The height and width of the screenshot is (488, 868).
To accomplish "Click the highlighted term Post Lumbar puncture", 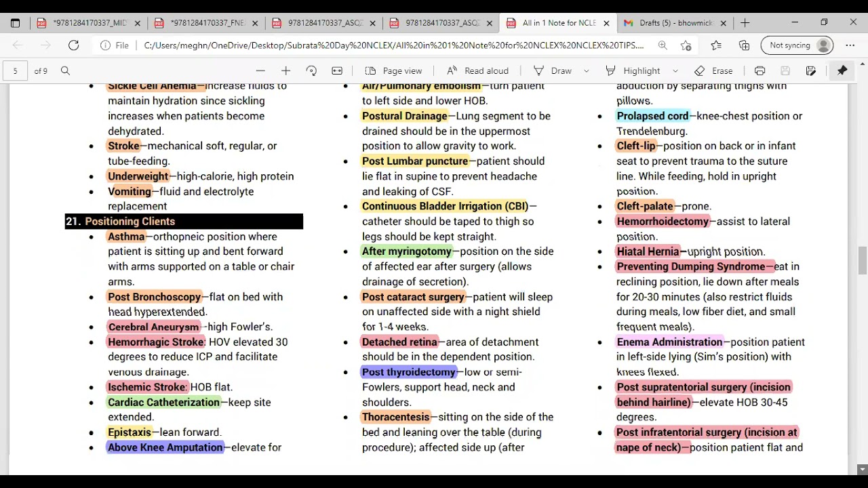I will 414,161.
